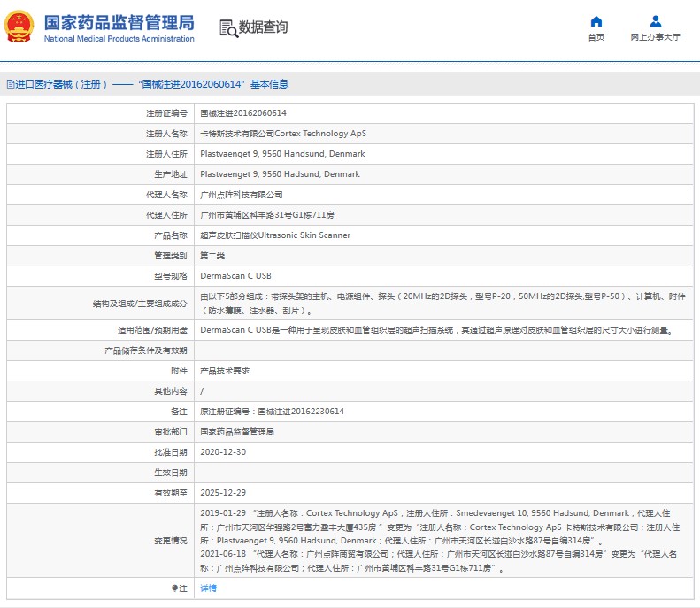
Task: Open the 网上办事大厅 user icon
Action: point(656,21)
